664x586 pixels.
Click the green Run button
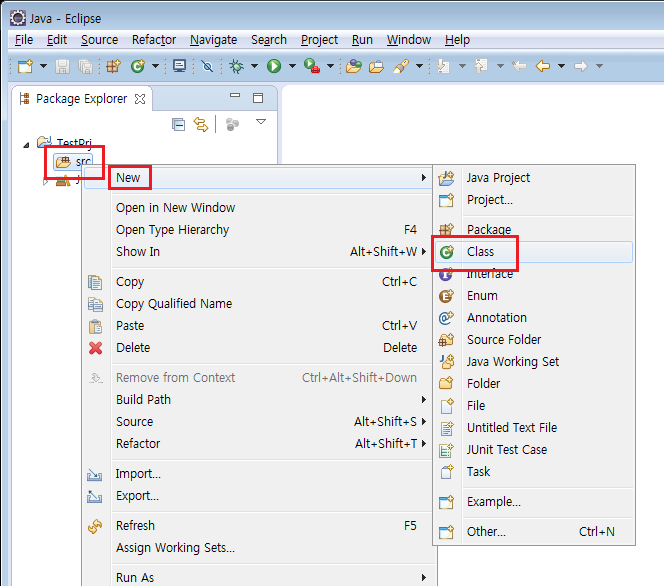[x=274, y=66]
